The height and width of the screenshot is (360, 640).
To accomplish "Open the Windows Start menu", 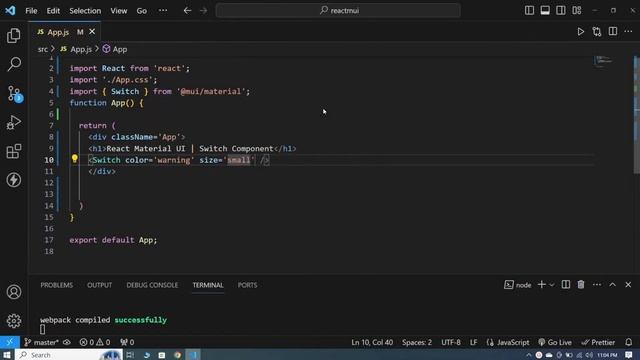I will [x=7, y=355].
